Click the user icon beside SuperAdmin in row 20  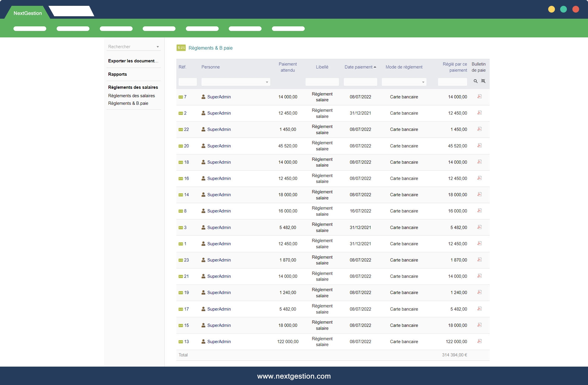(203, 146)
